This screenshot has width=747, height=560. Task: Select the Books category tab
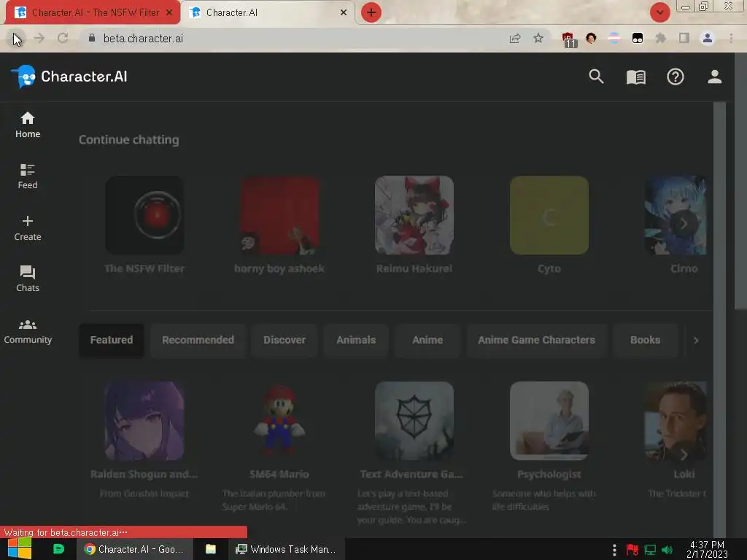[645, 340]
